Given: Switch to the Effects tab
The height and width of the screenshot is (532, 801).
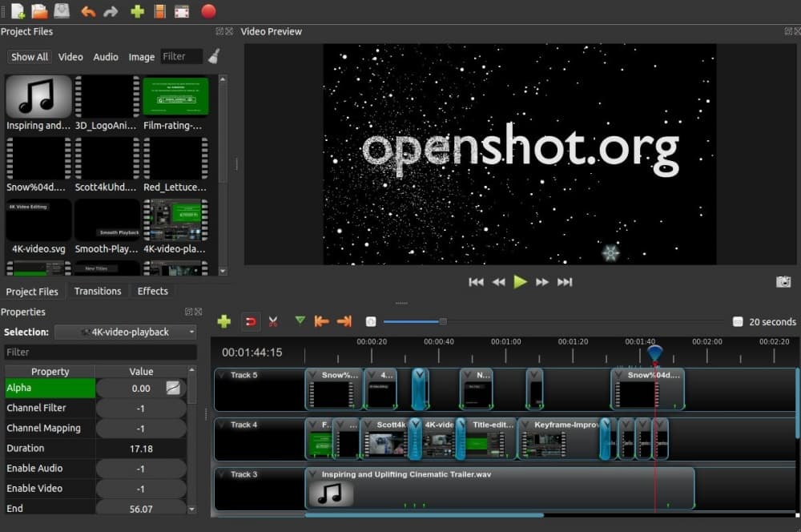Looking at the screenshot, I should [x=153, y=291].
